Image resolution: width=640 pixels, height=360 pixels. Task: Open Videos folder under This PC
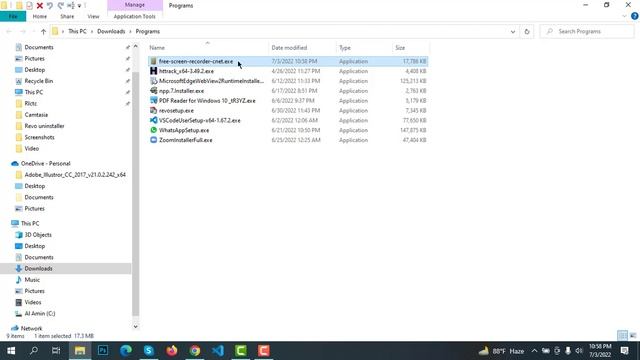(33, 302)
